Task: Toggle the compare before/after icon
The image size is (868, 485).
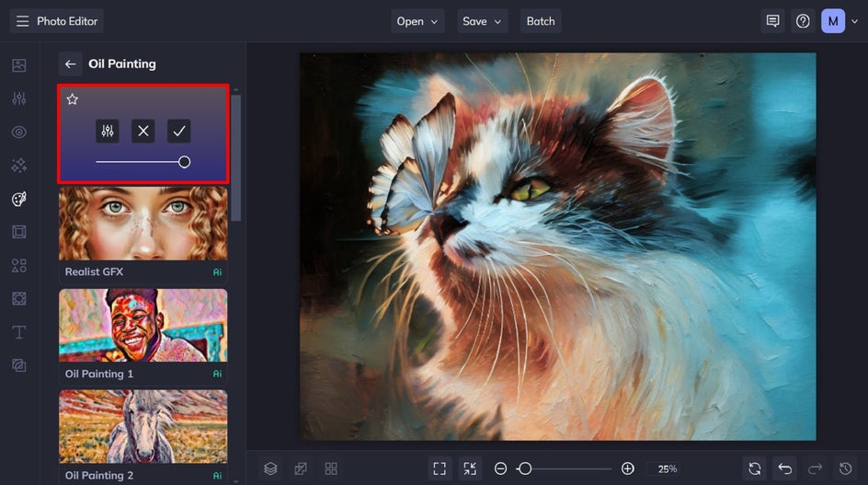Action: click(301, 469)
